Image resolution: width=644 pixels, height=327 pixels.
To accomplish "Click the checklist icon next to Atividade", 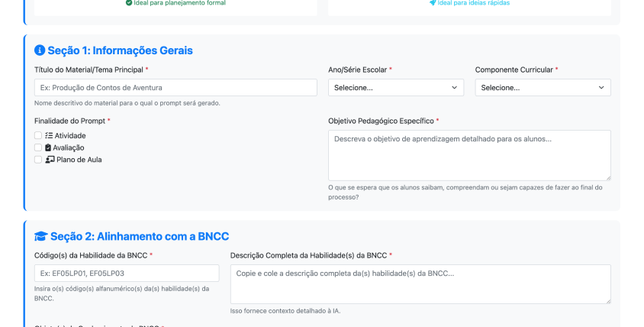I will 49,135.
